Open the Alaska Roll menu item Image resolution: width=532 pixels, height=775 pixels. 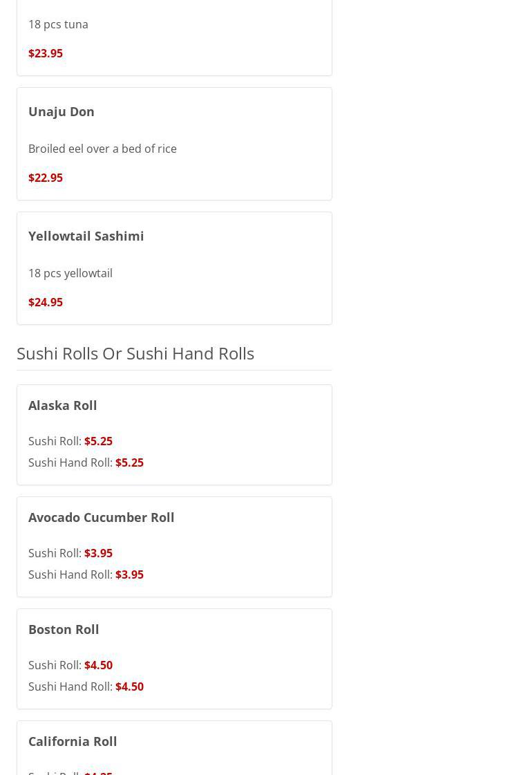[63, 405]
